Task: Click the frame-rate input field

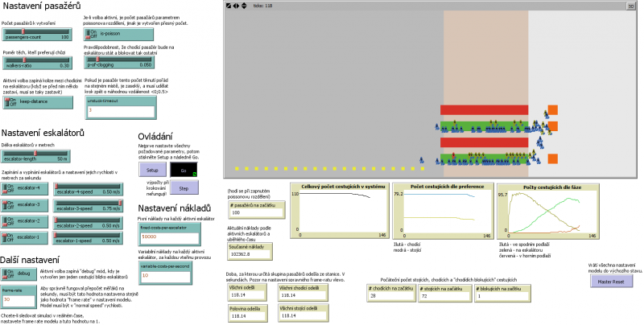Action: coord(27,299)
